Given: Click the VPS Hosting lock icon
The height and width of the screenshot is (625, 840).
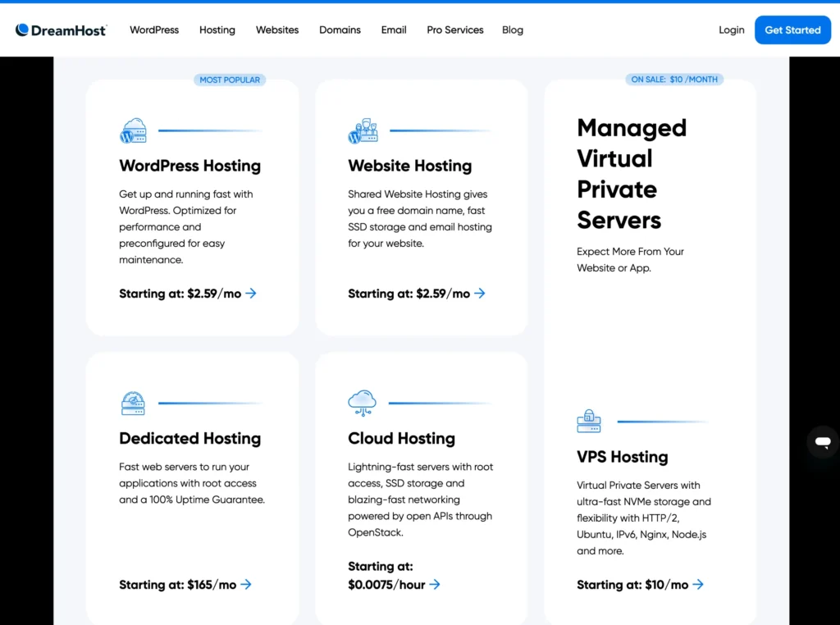Looking at the screenshot, I should [x=589, y=422].
